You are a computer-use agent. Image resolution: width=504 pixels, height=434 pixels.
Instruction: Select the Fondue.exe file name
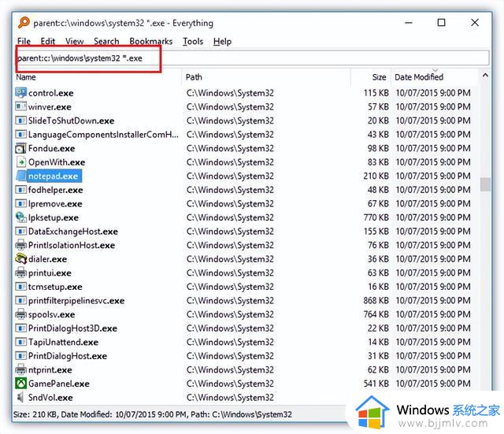tap(51, 148)
